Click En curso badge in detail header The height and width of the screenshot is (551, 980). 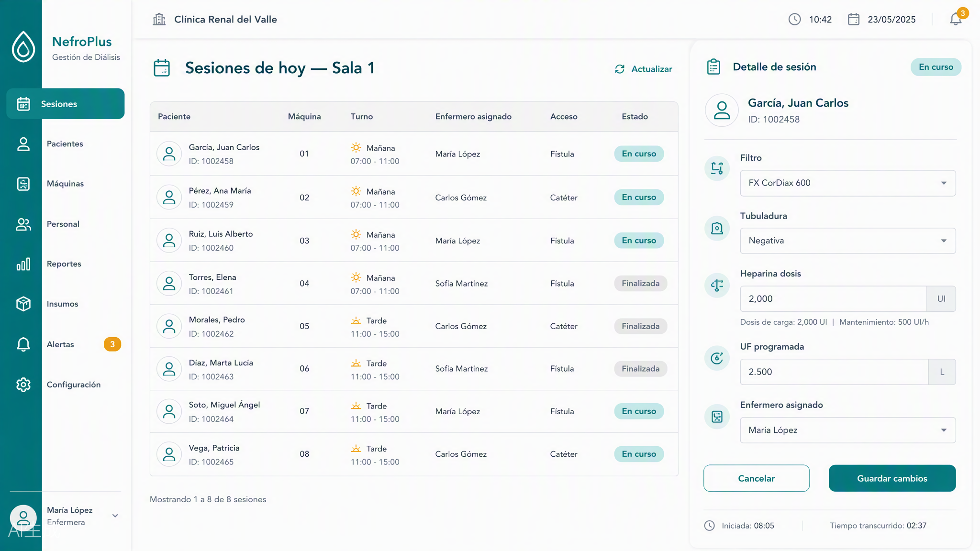(x=935, y=67)
